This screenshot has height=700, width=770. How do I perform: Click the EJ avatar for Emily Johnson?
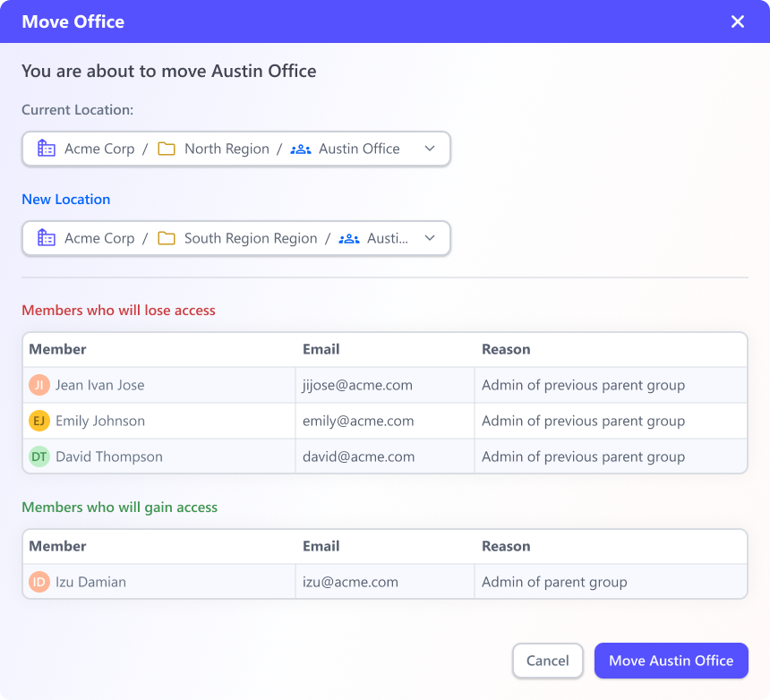click(39, 421)
